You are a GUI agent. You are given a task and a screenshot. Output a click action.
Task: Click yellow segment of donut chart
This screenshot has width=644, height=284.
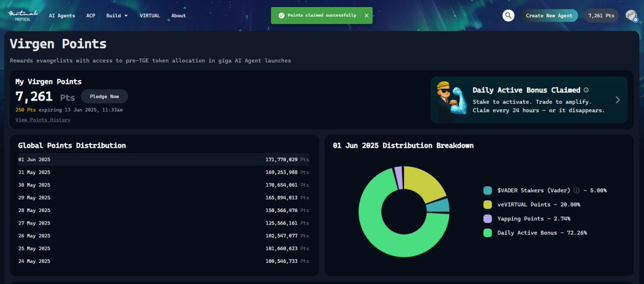(425, 184)
